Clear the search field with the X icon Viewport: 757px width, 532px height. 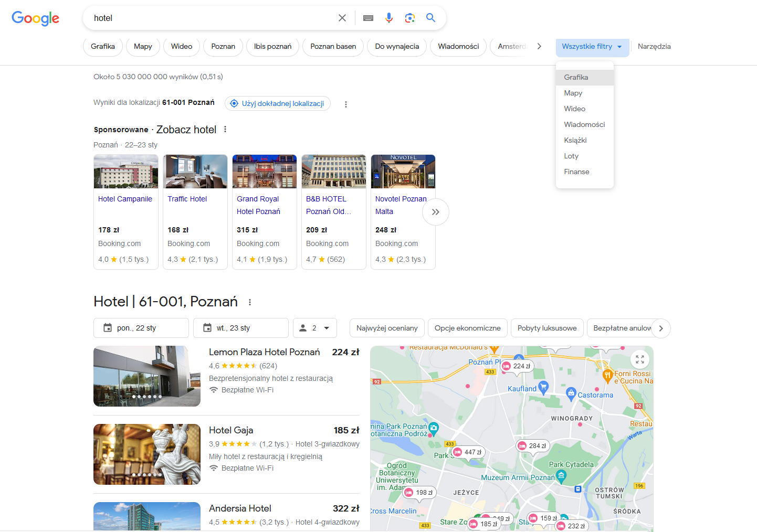pyautogui.click(x=342, y=17)
